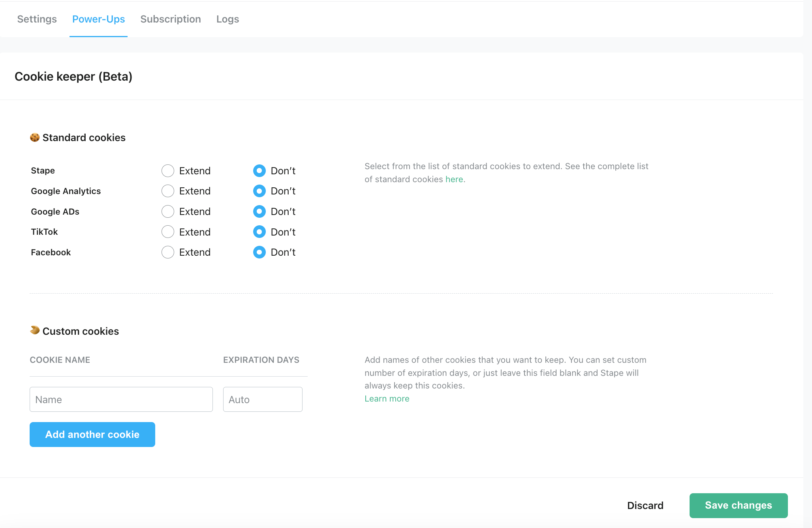Select Extend for Google Analytics

[168, 190]
